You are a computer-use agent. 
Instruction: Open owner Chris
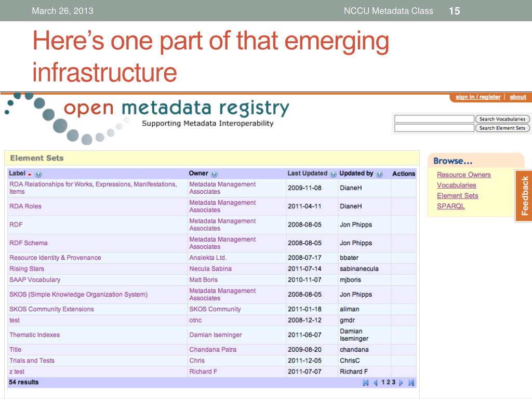(197, 361)
